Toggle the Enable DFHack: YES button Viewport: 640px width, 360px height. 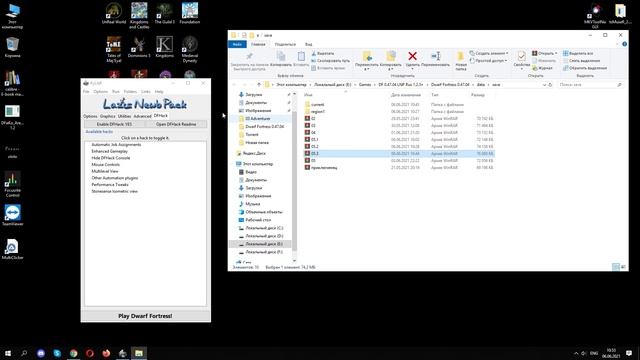[114, 124]
